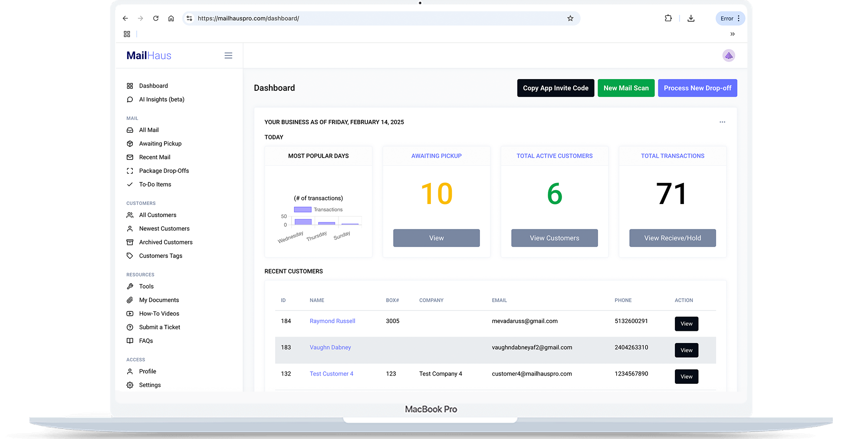Bookmark page with star icon
868x439 pixels.
click(570, 18)
